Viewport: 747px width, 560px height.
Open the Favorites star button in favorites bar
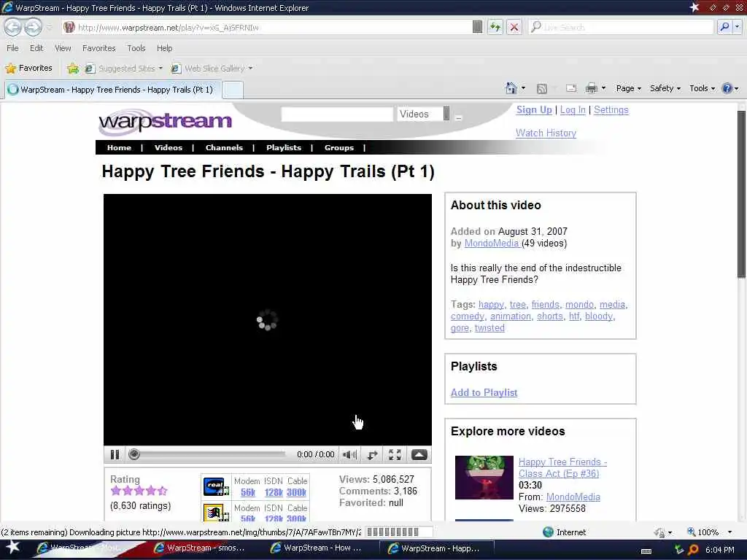click(x=28, y=68)
